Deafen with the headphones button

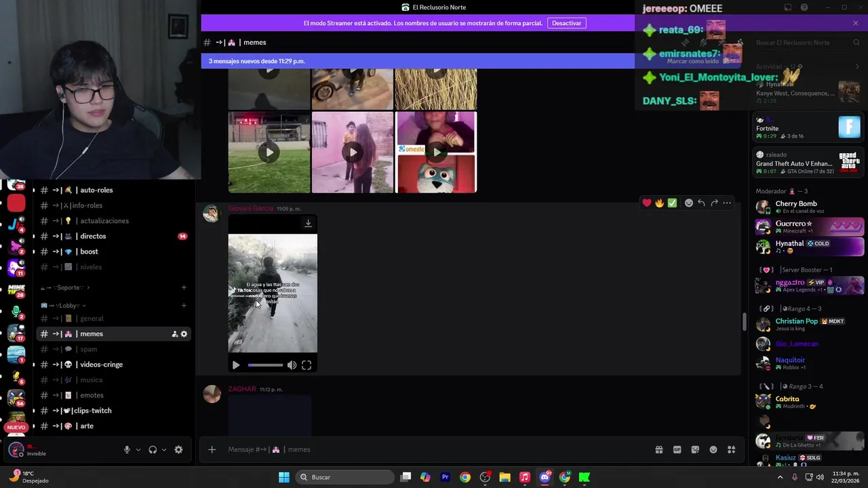[153, 449]
